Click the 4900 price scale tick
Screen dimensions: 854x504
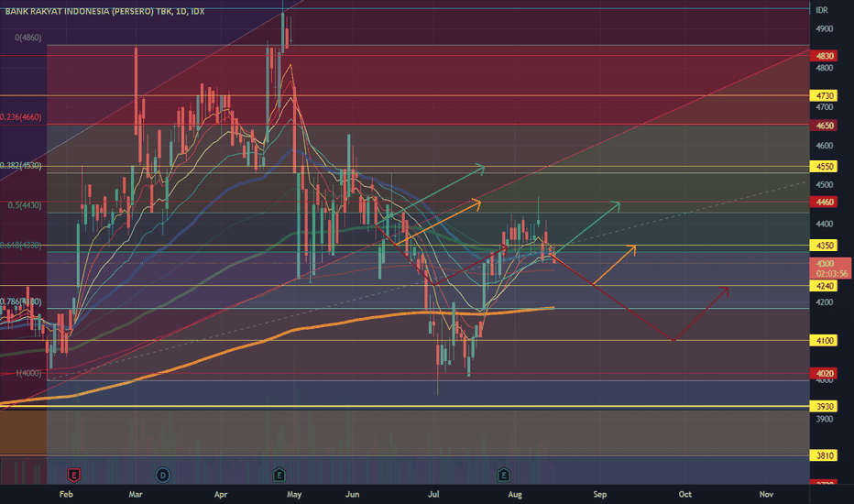tap(824, 29)
